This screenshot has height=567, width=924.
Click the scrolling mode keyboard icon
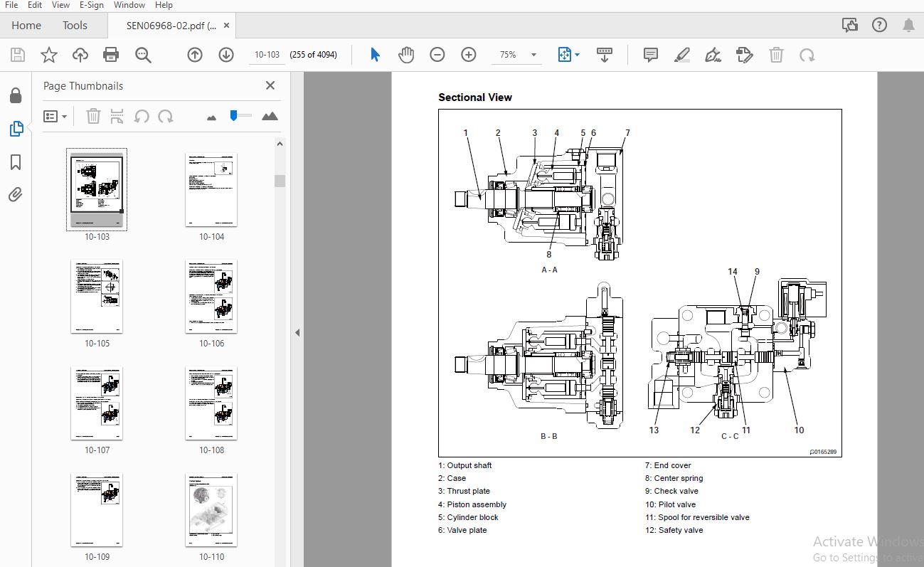[605, 55]
